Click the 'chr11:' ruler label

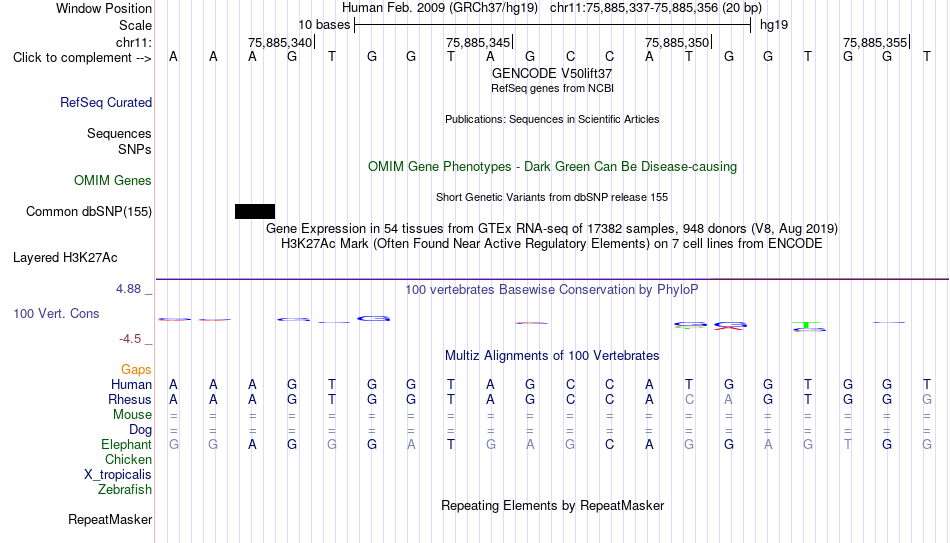click(x=134, y=42)
